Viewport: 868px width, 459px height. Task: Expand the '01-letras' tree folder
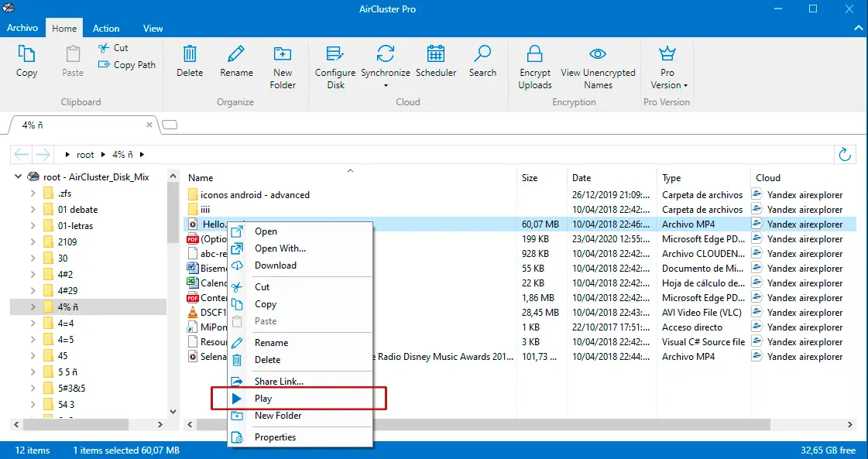point(33,226)
